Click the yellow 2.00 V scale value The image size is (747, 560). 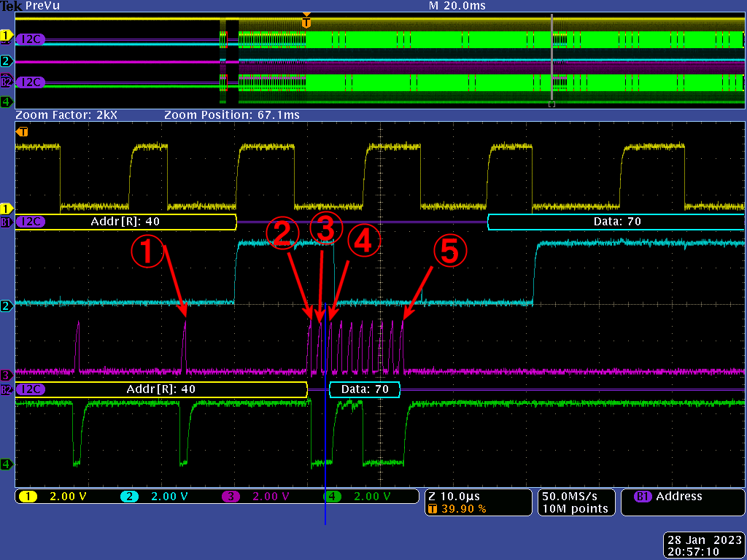(x=68, y=497)
